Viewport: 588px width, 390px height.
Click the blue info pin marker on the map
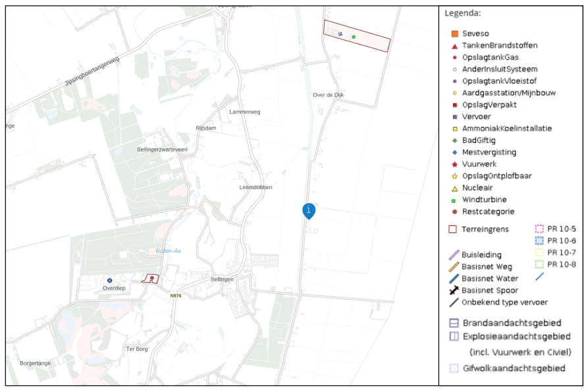pyautogui.click(x=309, y=211)
